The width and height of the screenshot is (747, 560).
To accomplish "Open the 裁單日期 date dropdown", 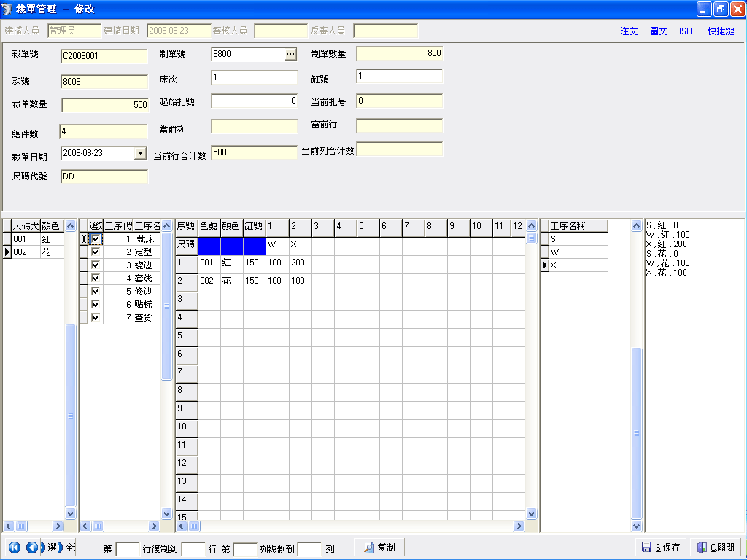I will 140,153.
